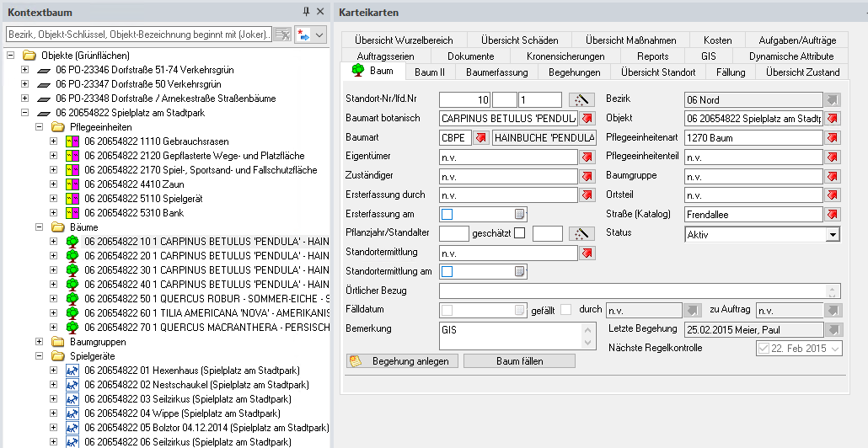
Task: Click lookup arrow beside Pflegeeinheitenart field
Action: (x=833, y=137)
